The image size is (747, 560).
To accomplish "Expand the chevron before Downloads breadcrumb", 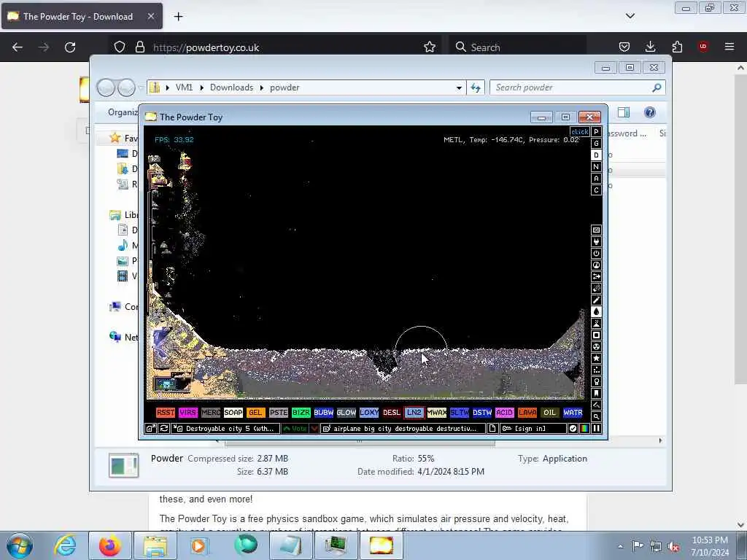I will 202,87.
